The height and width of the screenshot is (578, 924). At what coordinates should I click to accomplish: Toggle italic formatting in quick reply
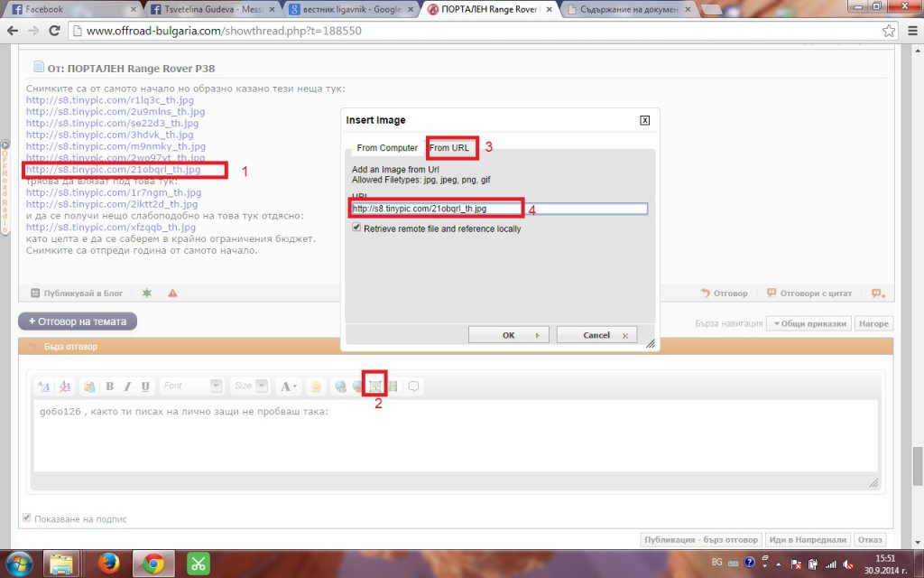pyautogui.click(x=127, y=387)
